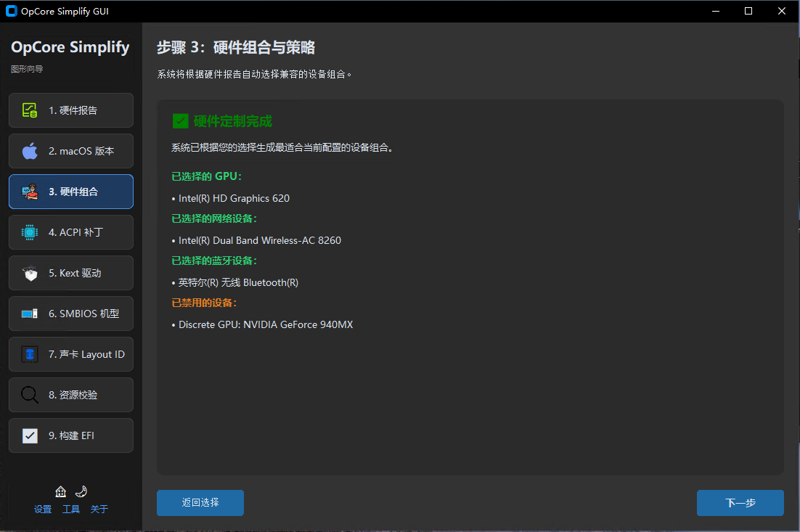
Task: Click the 图形向导 sidebar caption
Action: 27,69
